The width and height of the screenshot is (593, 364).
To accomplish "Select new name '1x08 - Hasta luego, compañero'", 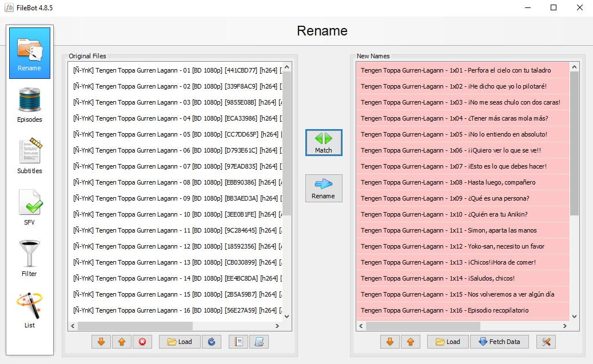I will coord(463,182).
